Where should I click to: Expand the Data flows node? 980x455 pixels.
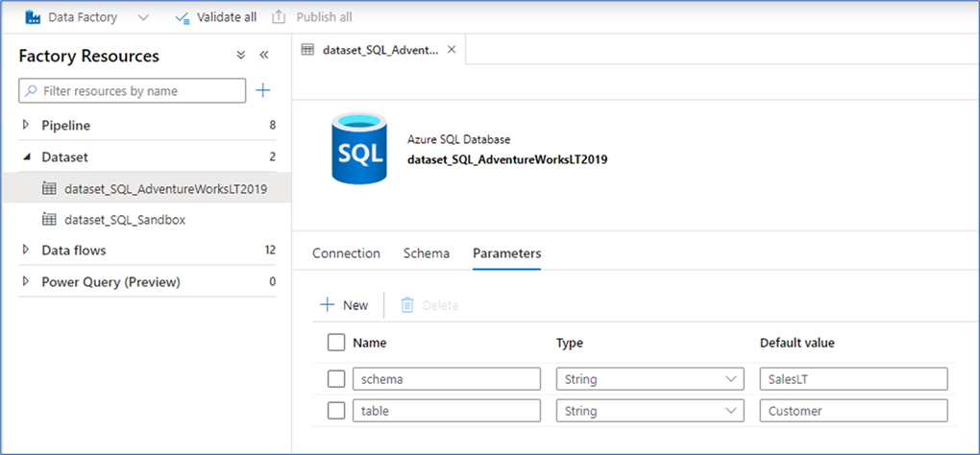26,251
